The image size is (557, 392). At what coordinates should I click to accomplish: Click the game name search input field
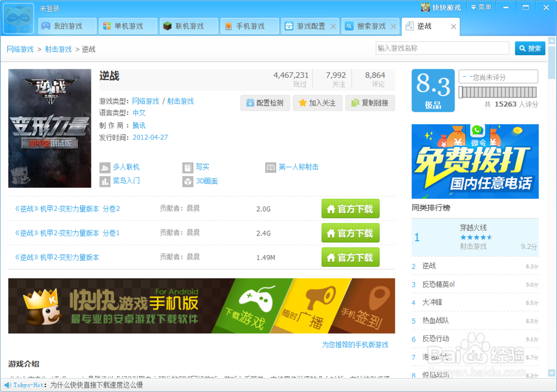tap(443, 48)
